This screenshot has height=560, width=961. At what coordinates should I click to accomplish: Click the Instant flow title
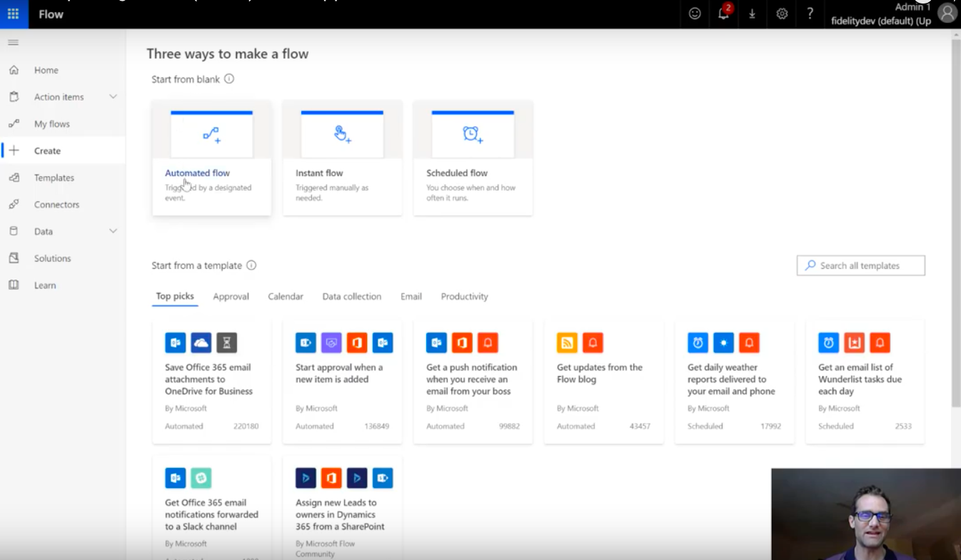[x=319, y=173]
